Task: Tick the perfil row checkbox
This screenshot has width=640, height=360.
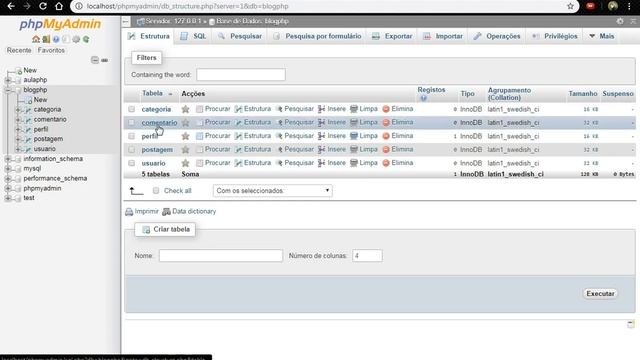Action: tap(131, 136)
